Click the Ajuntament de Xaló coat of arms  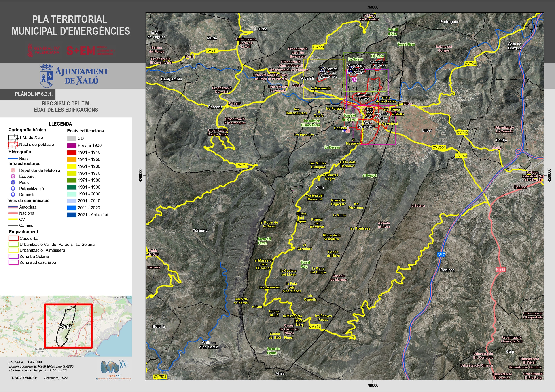coord(47,76)
